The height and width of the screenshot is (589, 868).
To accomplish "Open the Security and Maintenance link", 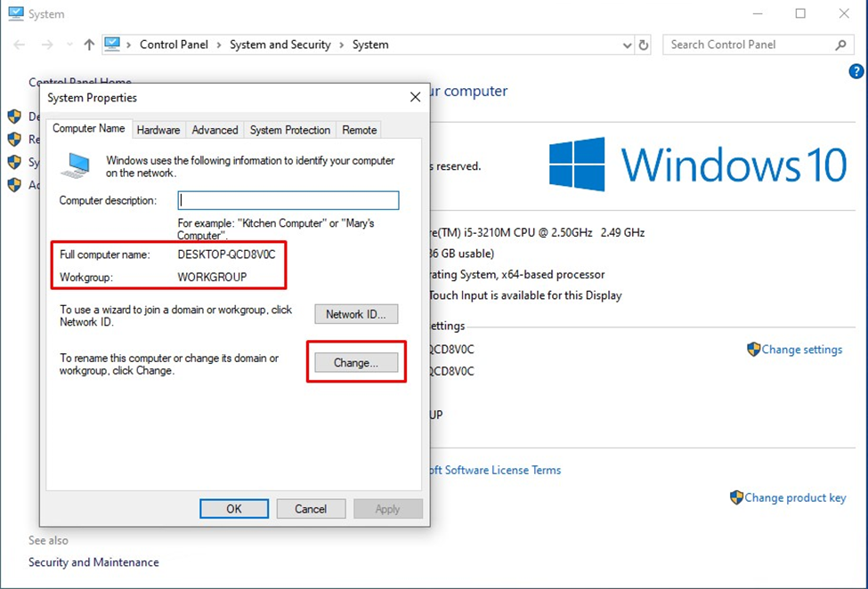I will (x=93, y=562).
